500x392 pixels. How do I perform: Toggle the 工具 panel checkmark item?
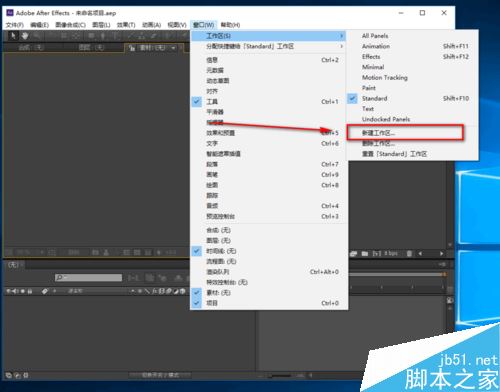269,102
